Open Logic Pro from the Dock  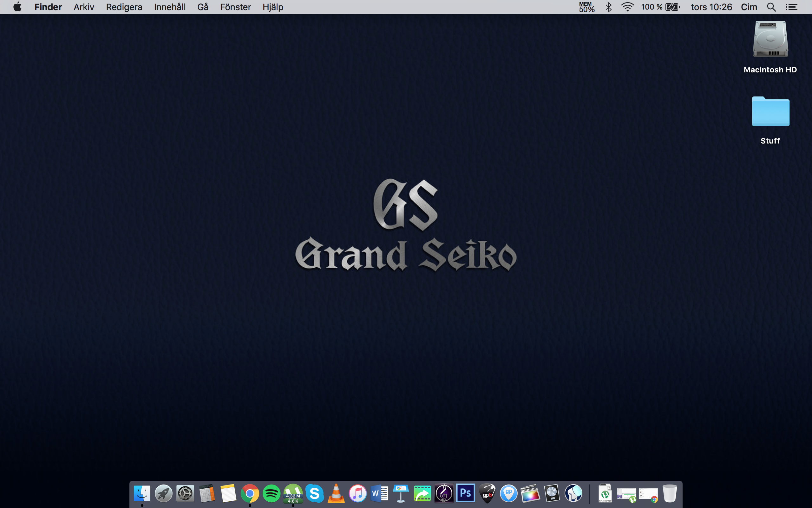pos(552,493)
